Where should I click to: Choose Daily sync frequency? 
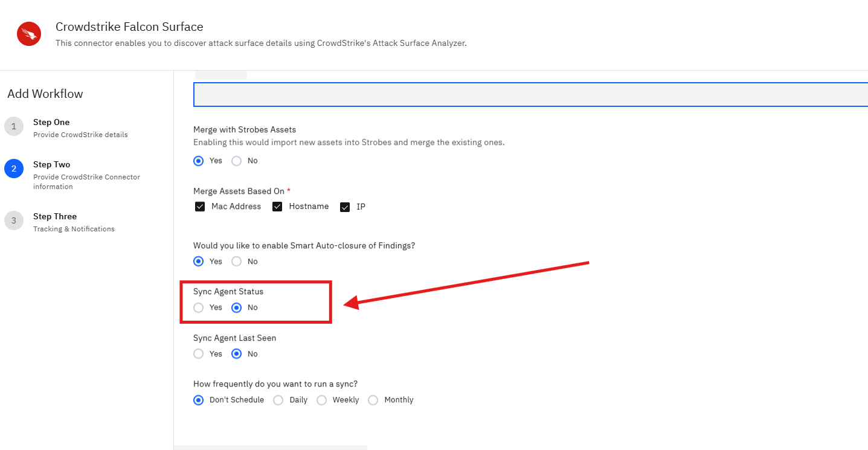[x=278, y=400]
